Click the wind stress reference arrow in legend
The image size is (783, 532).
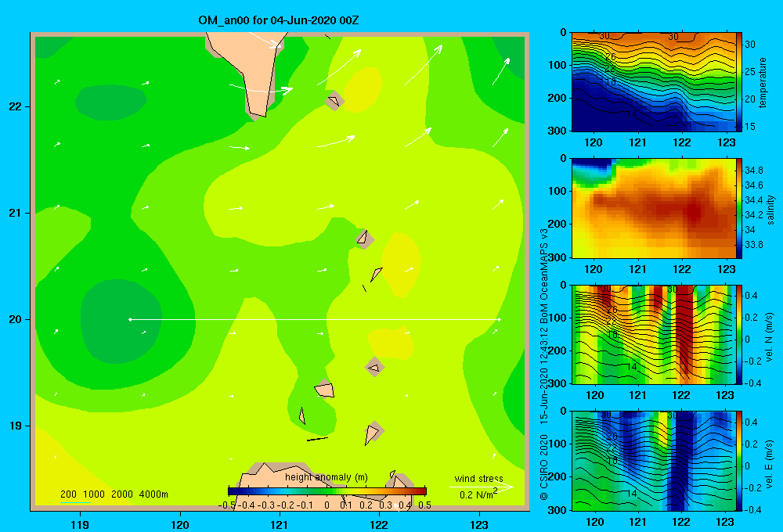pyautogui.click(x=482, y=487)
